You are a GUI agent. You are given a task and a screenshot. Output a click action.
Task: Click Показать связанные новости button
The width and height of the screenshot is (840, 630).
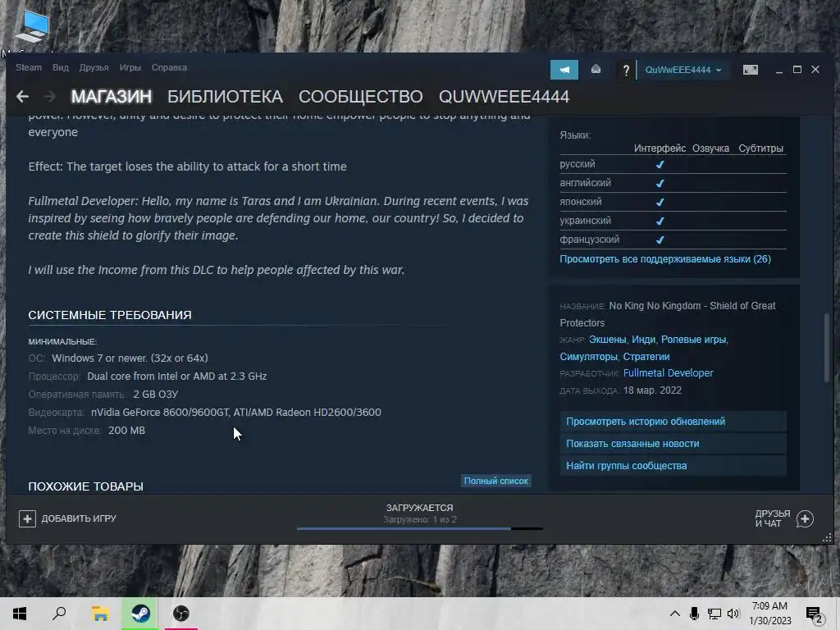pos(673,444)
